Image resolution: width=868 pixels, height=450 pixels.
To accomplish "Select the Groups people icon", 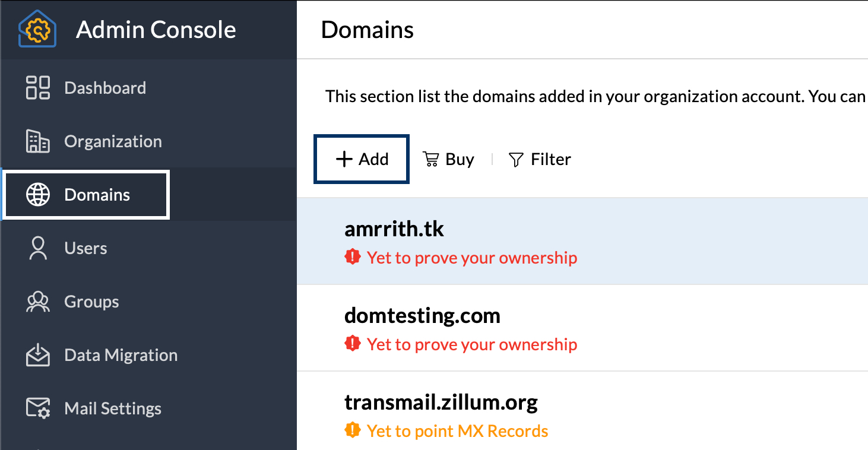I will pyautogui.click(x=37, y=301).
